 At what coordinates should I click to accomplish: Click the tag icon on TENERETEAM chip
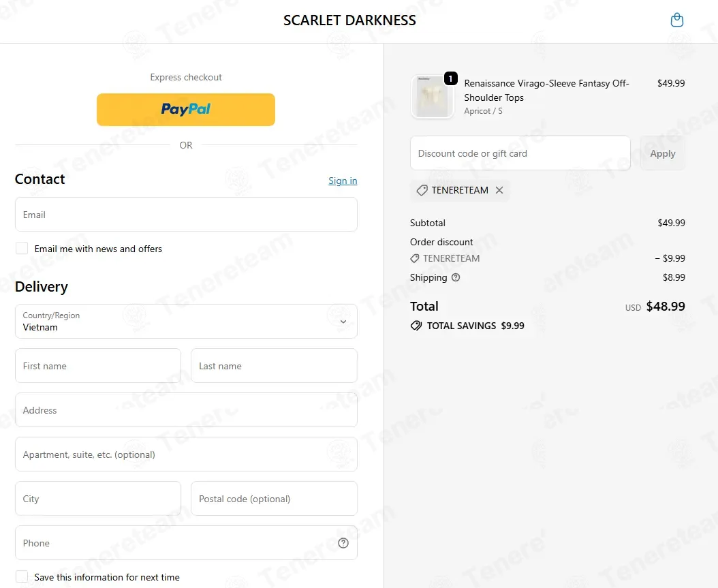point(422,191)
